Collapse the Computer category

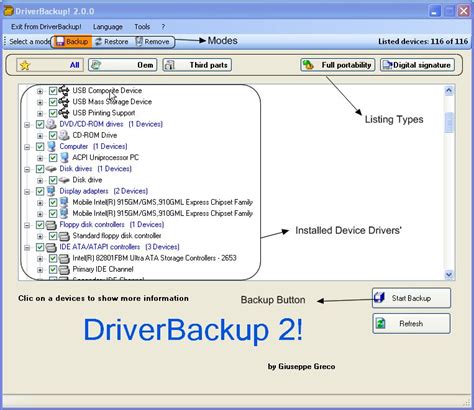click(27, 147)
